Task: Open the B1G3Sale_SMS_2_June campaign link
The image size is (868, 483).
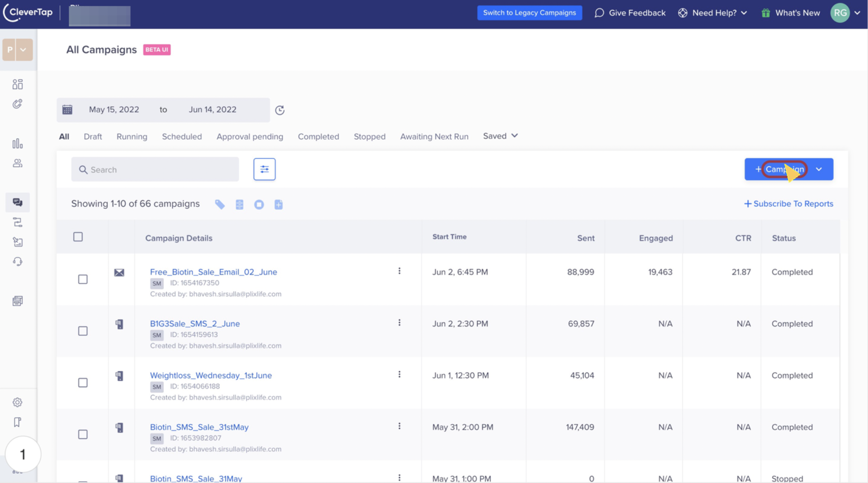Action: click(x=195, y=324)
